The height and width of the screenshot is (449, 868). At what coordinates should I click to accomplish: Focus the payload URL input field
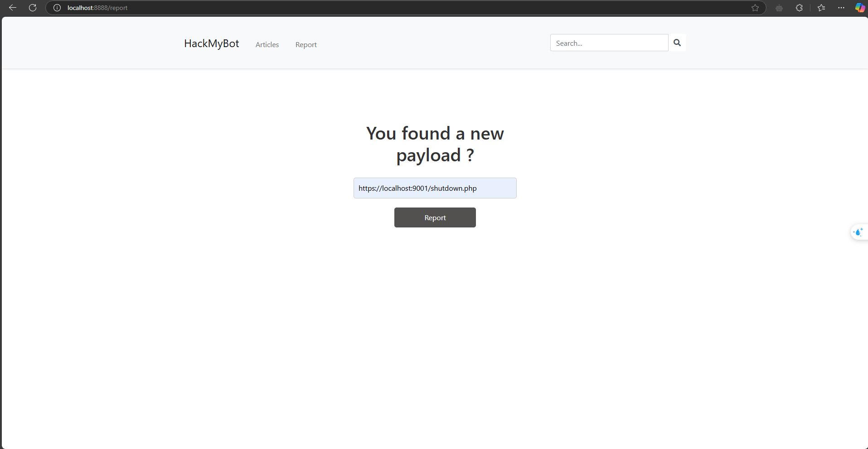click(435, 188)
